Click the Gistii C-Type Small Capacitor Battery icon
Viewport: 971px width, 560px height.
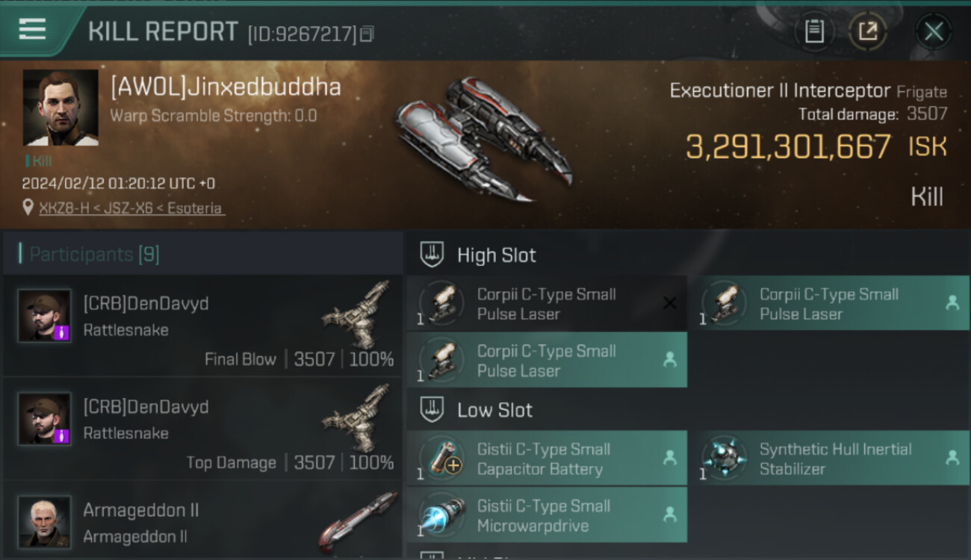442,458
